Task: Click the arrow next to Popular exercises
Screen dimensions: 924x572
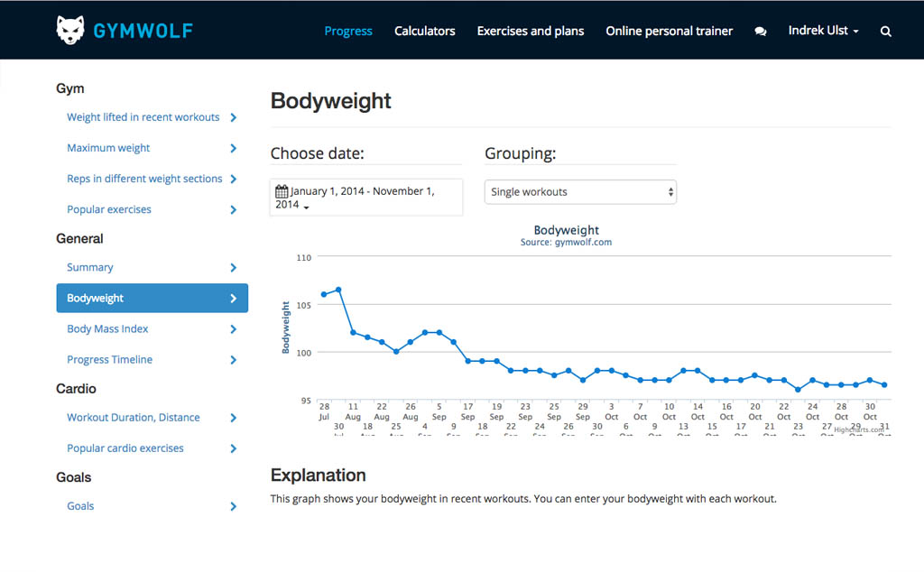Action: [x=233, y=210]
